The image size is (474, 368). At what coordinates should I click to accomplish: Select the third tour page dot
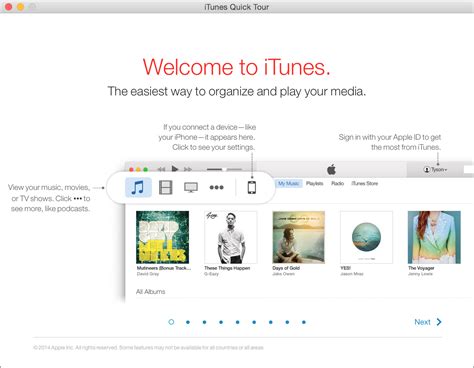(204, 322)
